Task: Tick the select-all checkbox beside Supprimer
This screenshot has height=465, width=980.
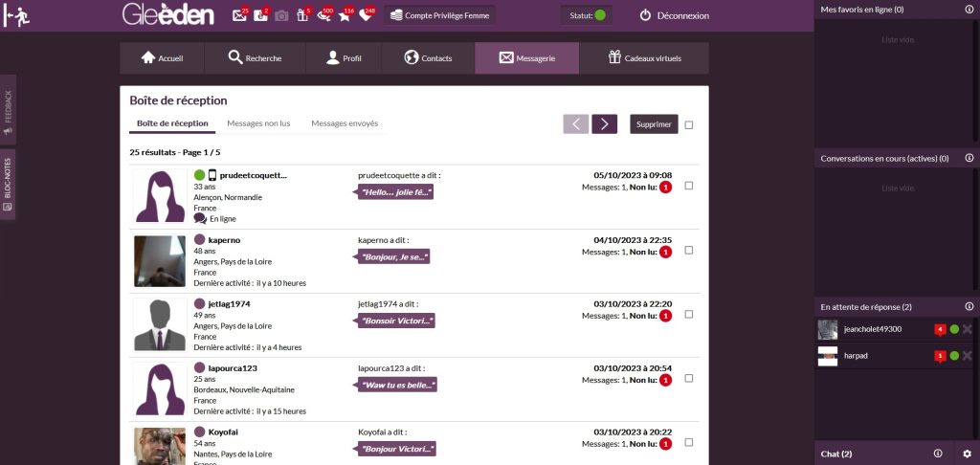Action: pyautogui.click(x=689, y=124)
